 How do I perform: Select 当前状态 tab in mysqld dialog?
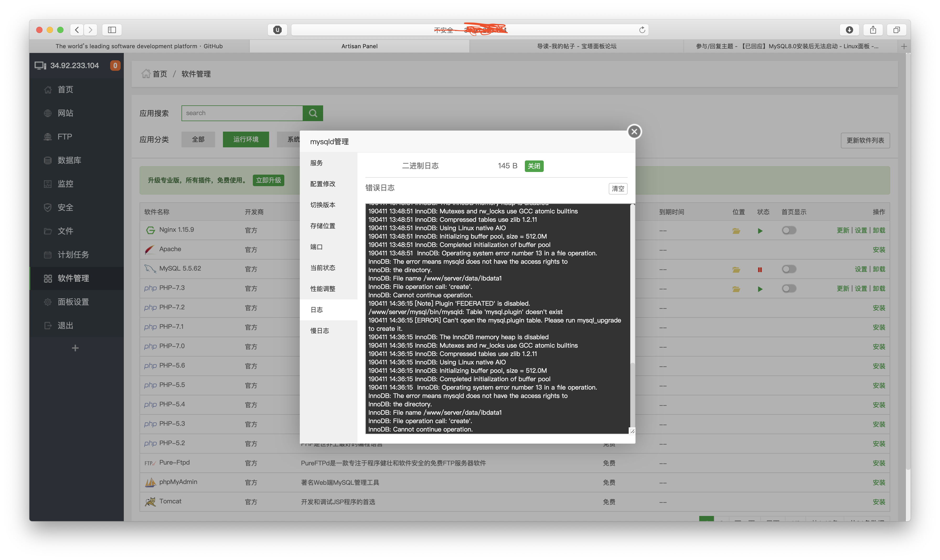tap(328, 268)
